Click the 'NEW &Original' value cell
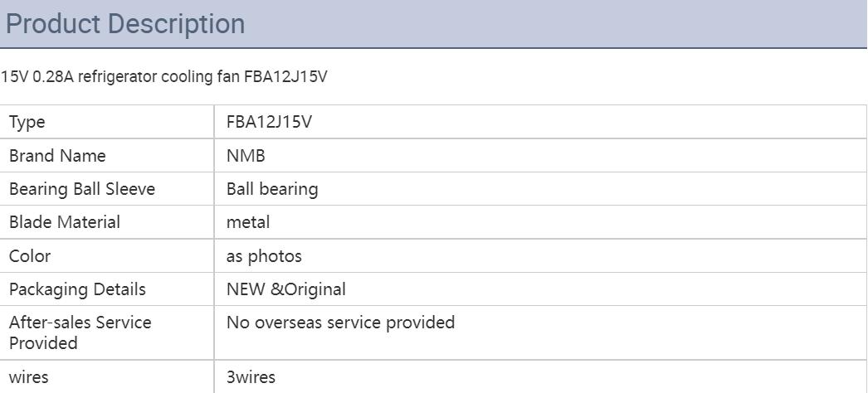Screen dimensions: 868x393 286,289
